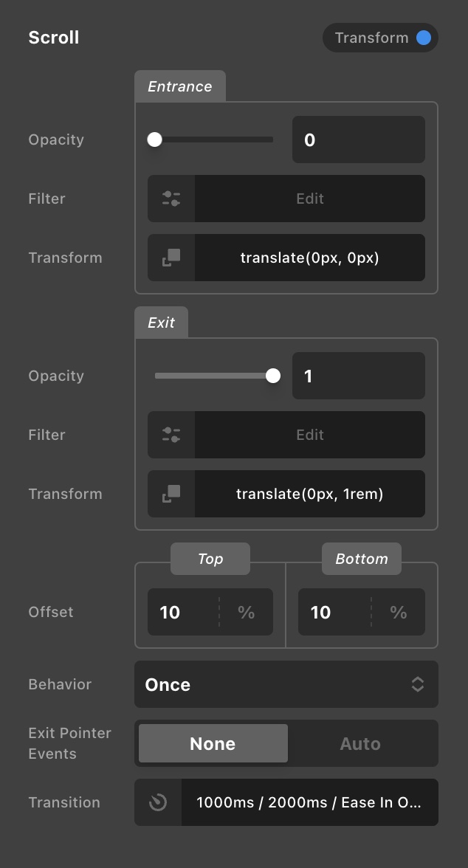Click Edit for the Exit filter
Image resolution: width=468 pixels, height=868 pixels.
coord(310,435)
